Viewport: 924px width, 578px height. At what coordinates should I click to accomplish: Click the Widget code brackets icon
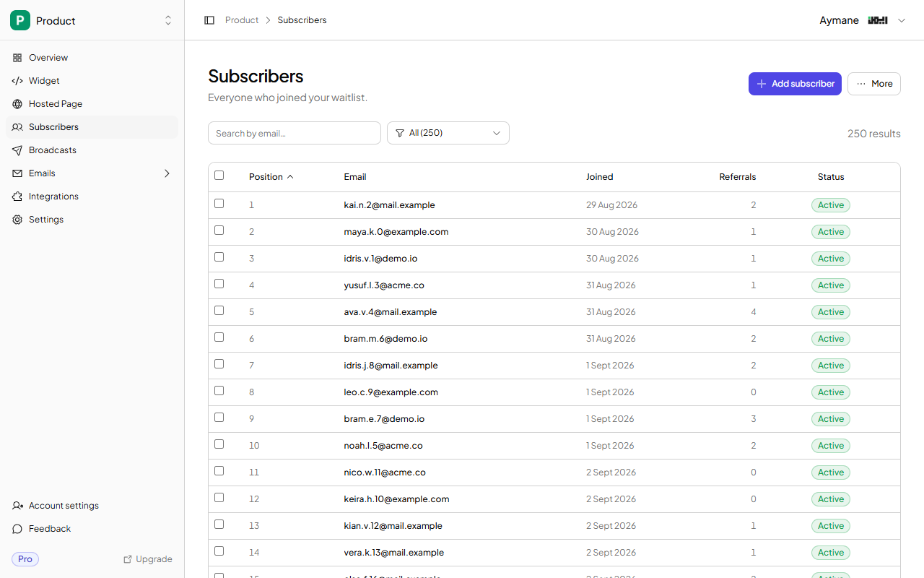pos(17,81)
